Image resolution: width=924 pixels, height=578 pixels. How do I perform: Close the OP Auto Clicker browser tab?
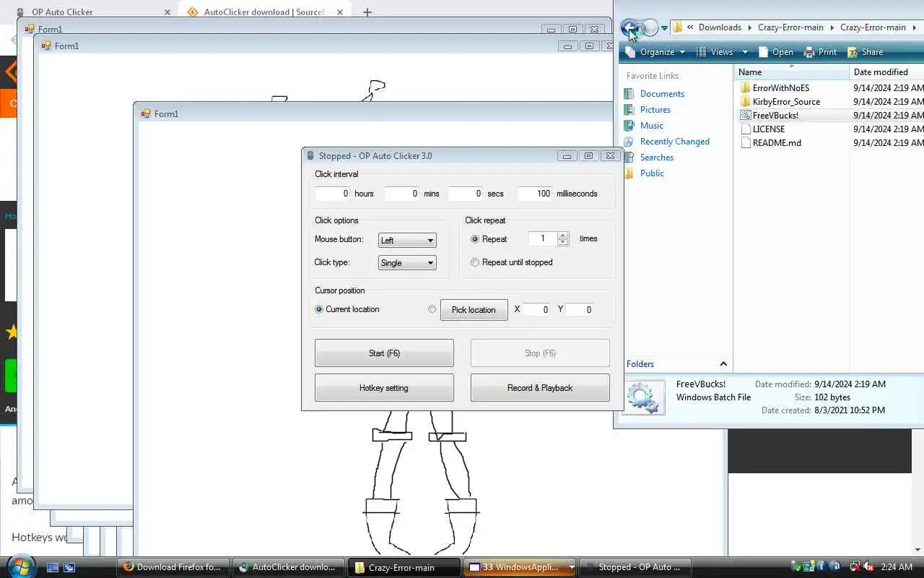[x=167, y=12]
